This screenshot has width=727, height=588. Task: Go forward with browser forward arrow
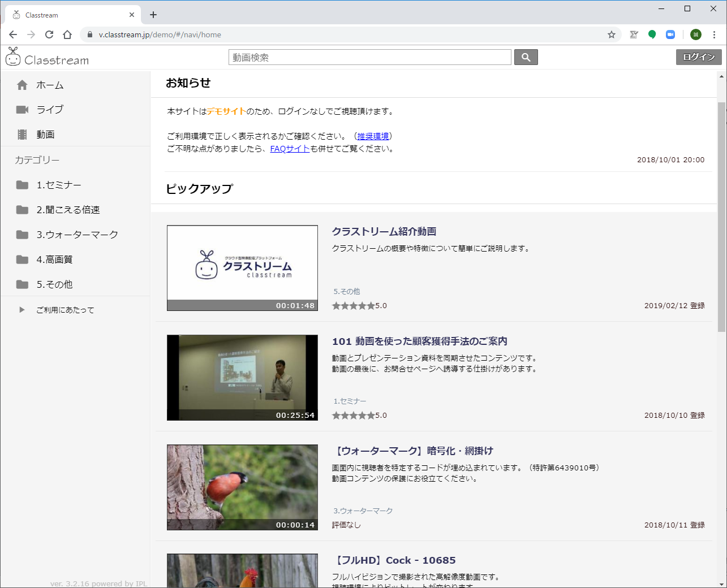point(31,34)
